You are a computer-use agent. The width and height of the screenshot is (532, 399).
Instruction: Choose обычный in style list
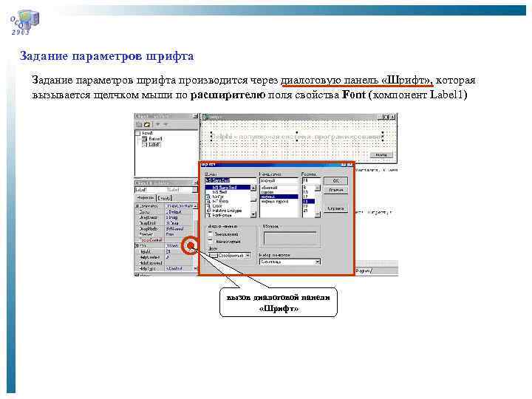point(269,188)
